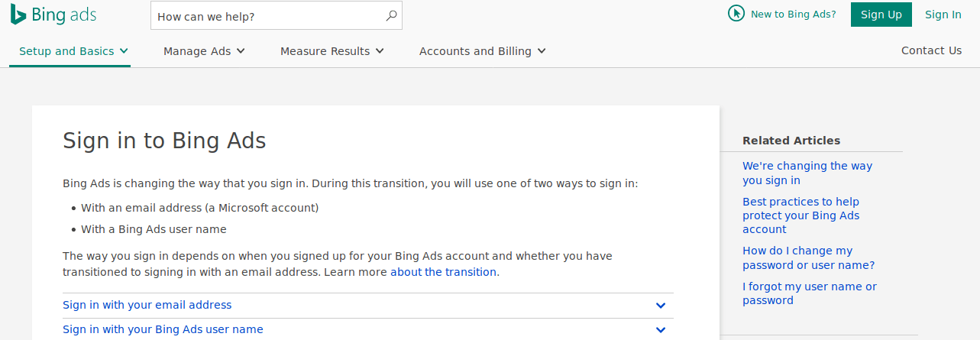Click chevron beside Sign in with your email address
This screenshot has width=980, height=340.
coord(661,306)
